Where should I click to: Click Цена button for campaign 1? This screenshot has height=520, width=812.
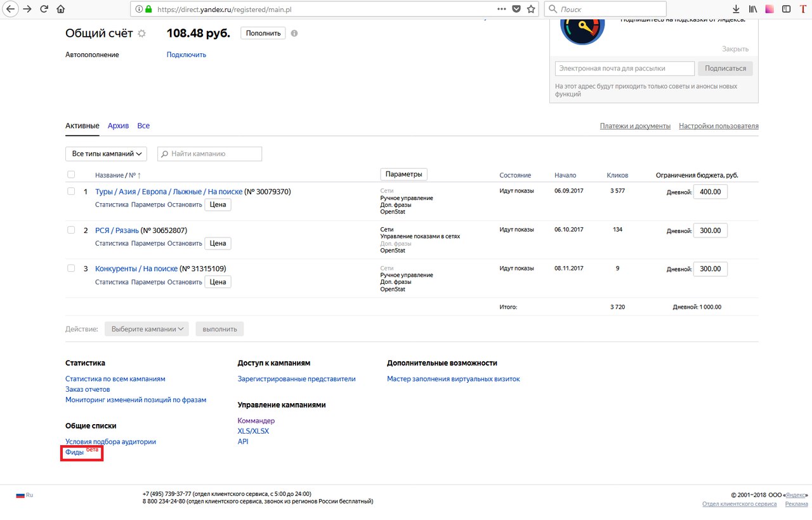(218, 204)
